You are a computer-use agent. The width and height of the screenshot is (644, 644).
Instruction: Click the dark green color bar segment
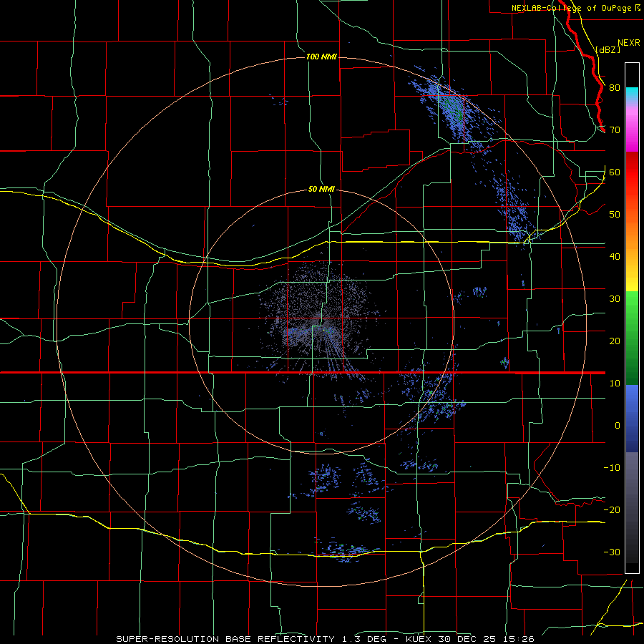click(632, 366)
